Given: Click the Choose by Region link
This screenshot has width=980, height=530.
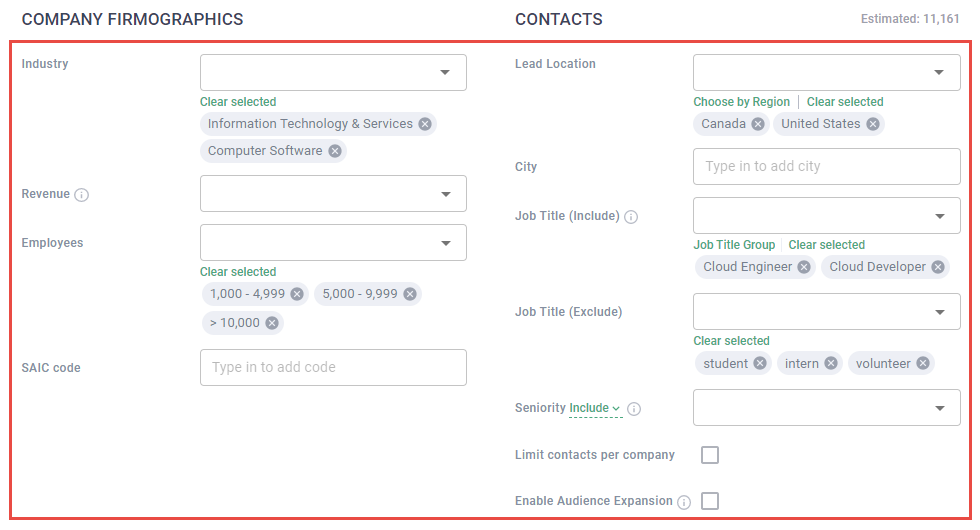Looking at the screenshot, I should point(741,102).
